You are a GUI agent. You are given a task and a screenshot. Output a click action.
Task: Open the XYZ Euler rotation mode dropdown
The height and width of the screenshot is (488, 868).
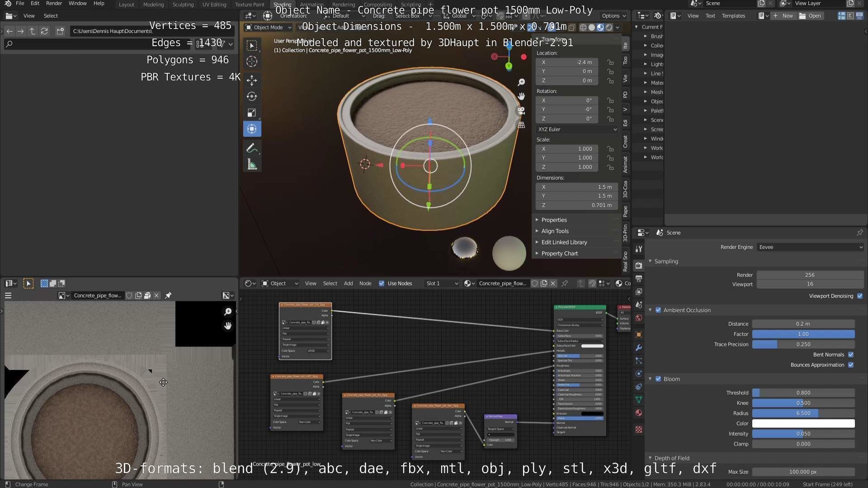(577, 129)
